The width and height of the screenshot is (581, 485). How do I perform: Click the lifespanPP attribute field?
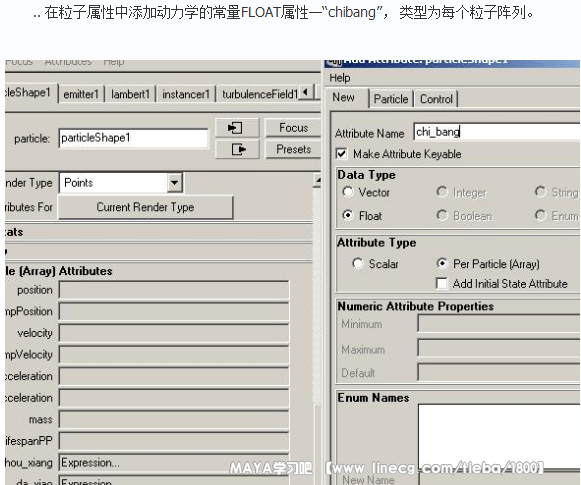174,441
